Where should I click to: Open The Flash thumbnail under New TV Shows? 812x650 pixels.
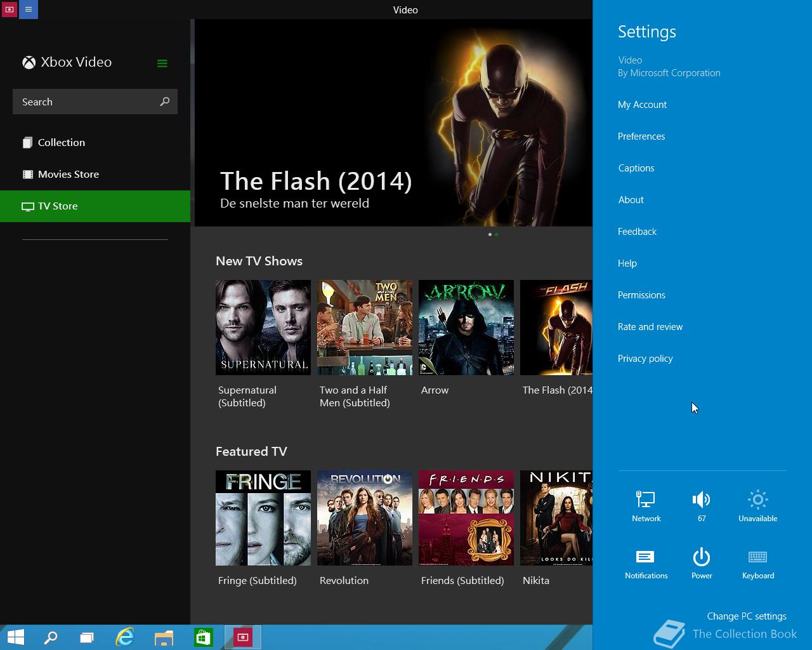(x=556, y=328)
